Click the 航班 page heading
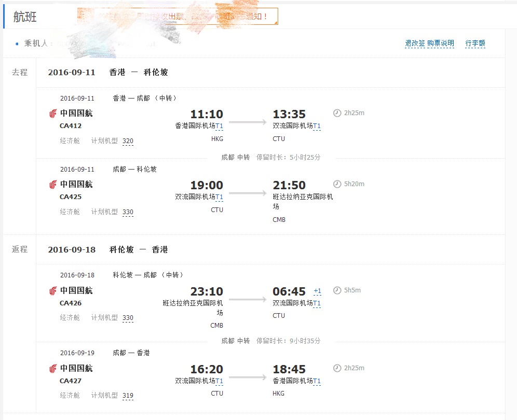Viewport: 517px width, 420px height. [x=25, y=17]
